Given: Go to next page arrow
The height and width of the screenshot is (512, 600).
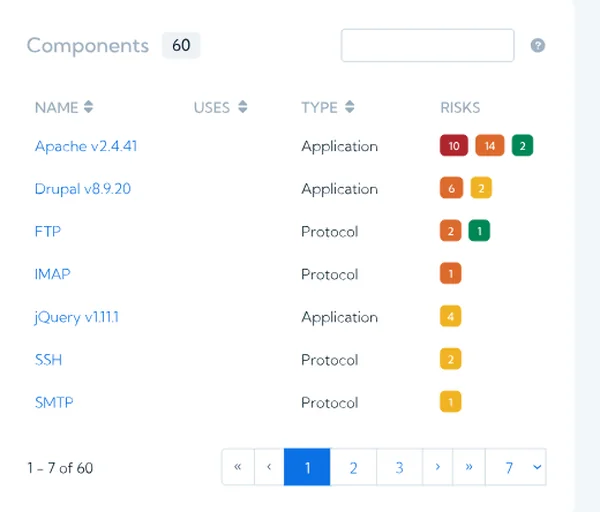Looking at the screenshot, I should 438,467.
